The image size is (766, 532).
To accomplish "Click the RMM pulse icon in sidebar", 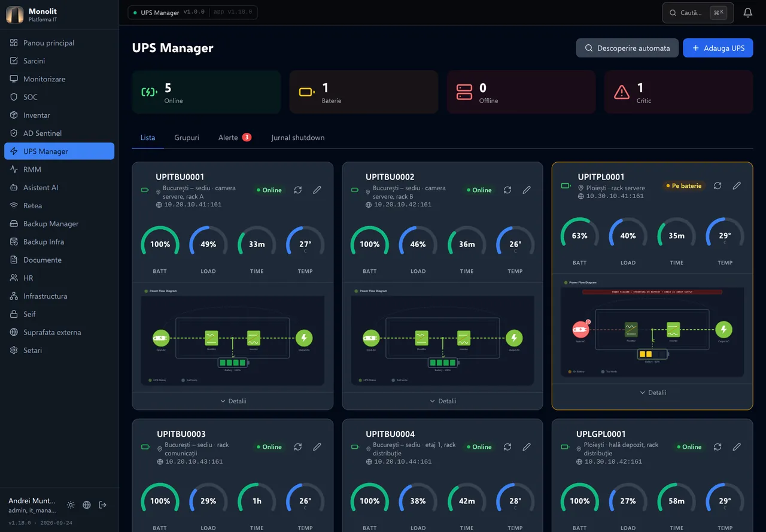I will pyautogui.click(x=14, y=169).
